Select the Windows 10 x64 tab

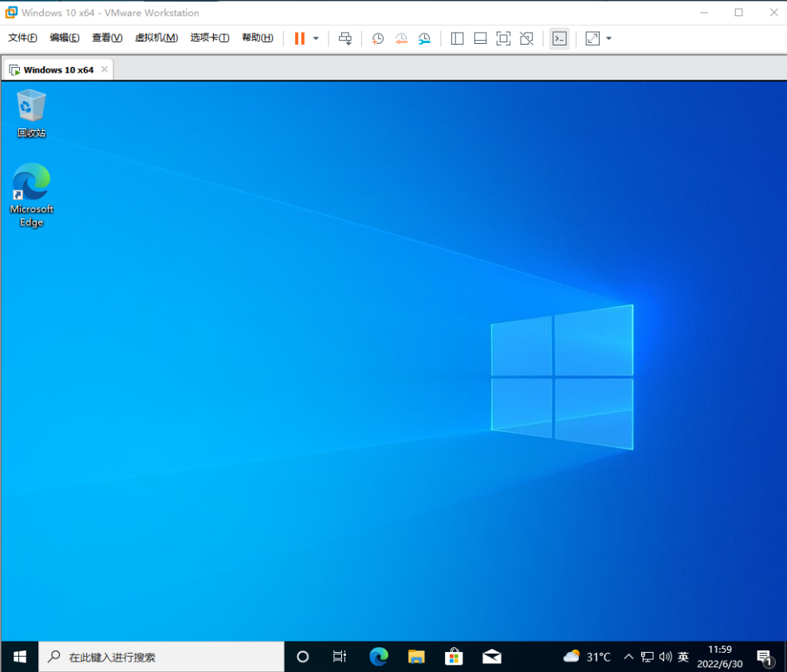pos(58,70)
